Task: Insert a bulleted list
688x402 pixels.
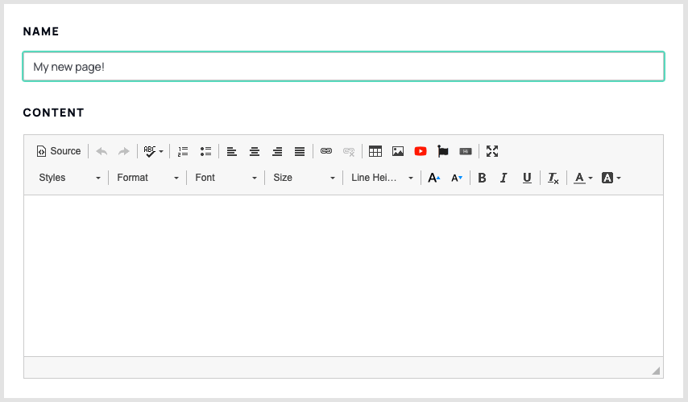Action: [x=206, y=151]
